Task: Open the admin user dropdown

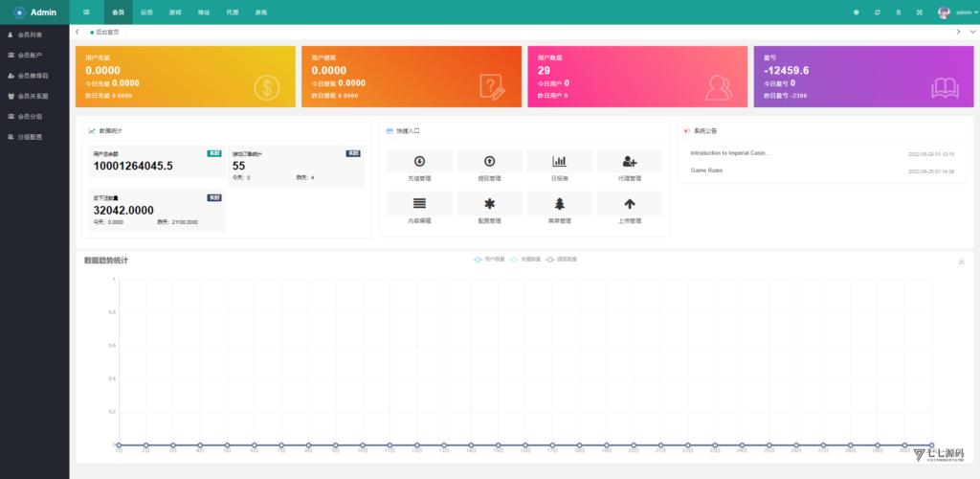Action: point(957,12)
